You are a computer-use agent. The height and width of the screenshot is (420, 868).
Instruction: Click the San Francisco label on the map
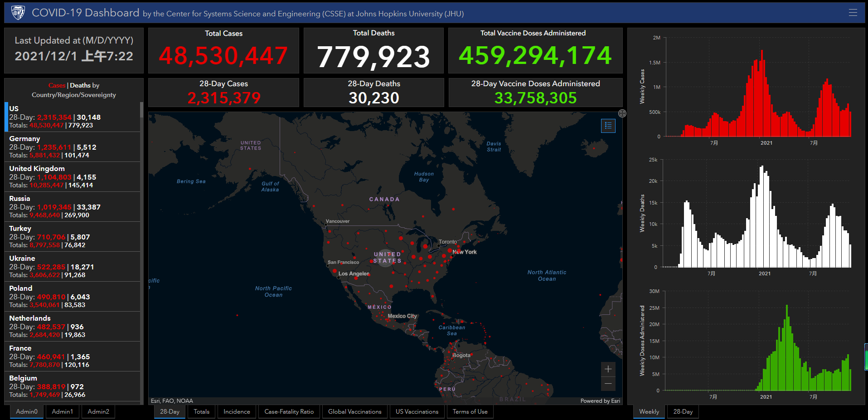(343, 262)
